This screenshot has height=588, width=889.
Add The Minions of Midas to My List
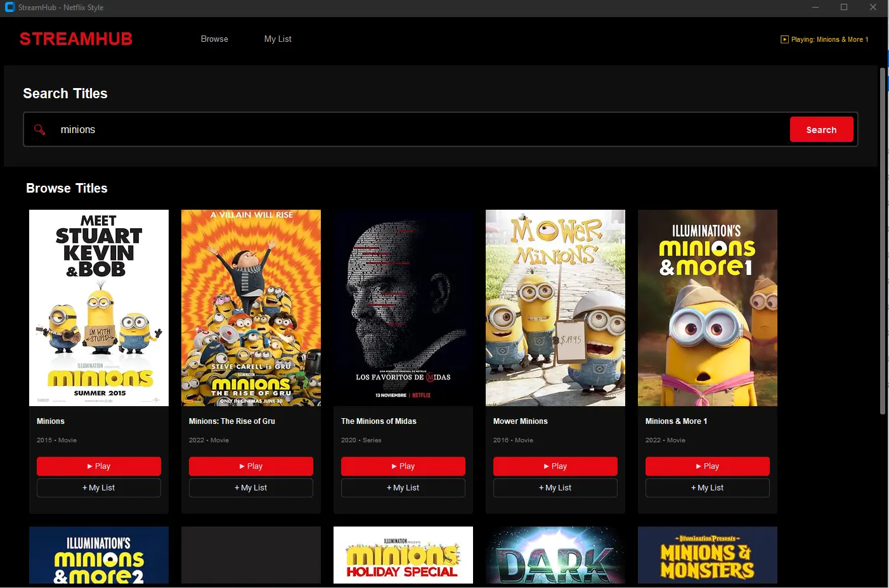tap(403, 488)
